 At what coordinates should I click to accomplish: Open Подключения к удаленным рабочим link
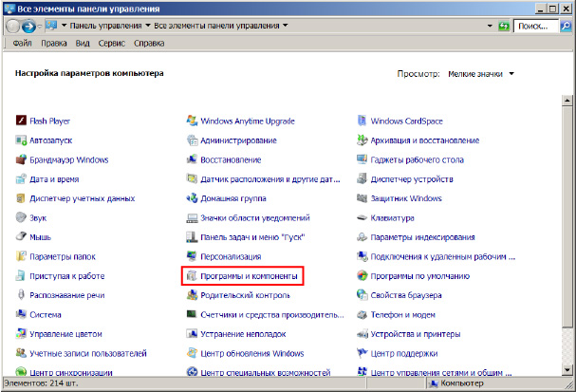coord(442,256)
